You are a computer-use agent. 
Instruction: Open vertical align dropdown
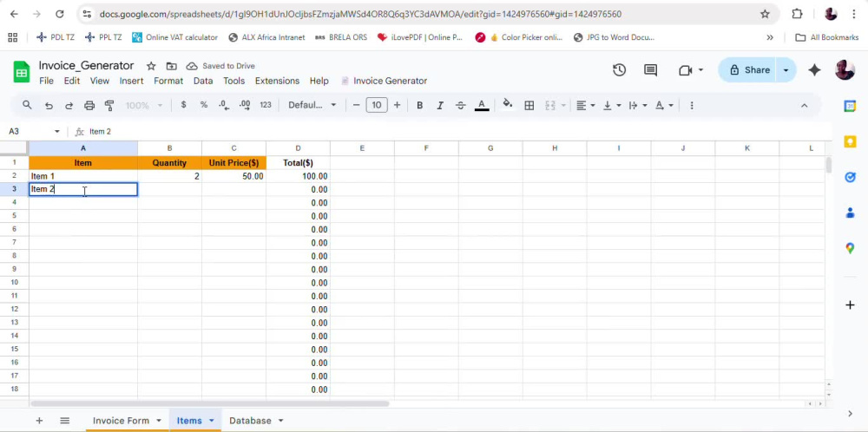612,105
